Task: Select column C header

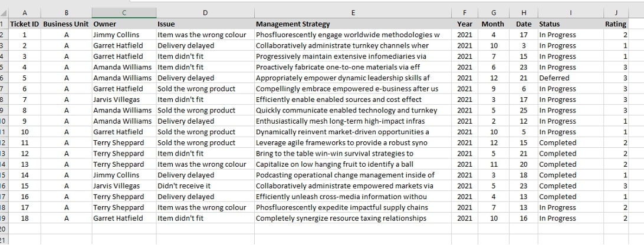Action: point(124,13)
